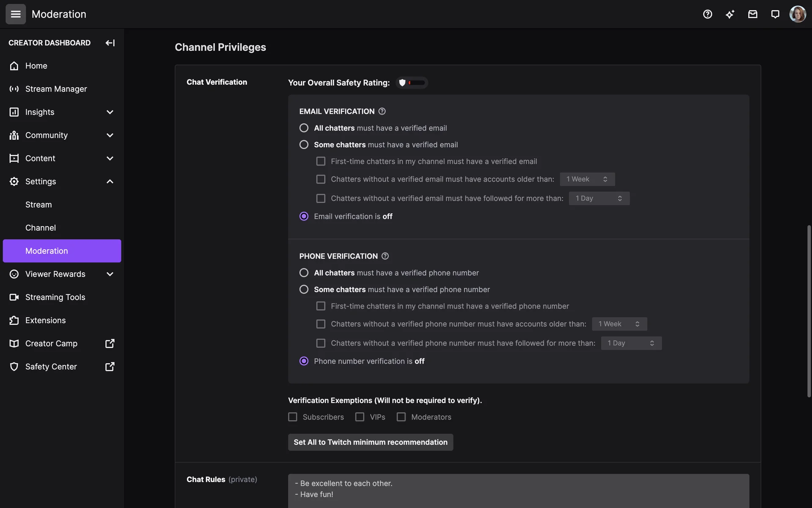Click inside the Chat Rules text area
This screenshot has height=508, width=812.
click(x=518, y=490)
